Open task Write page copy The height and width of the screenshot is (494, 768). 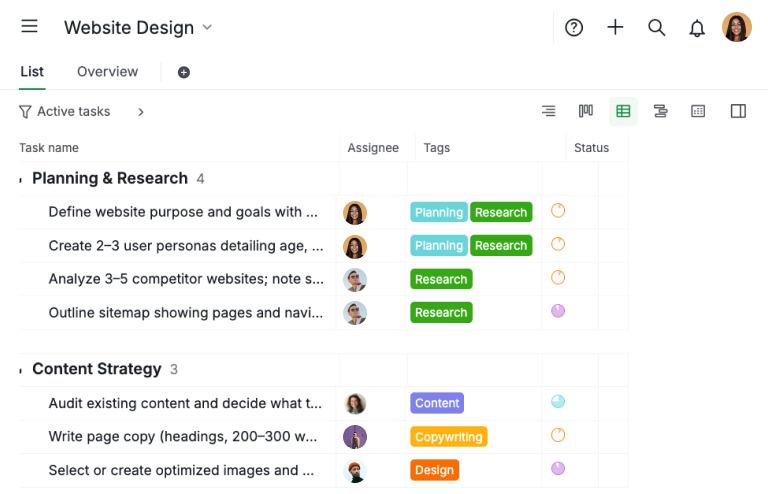point(183,437)
